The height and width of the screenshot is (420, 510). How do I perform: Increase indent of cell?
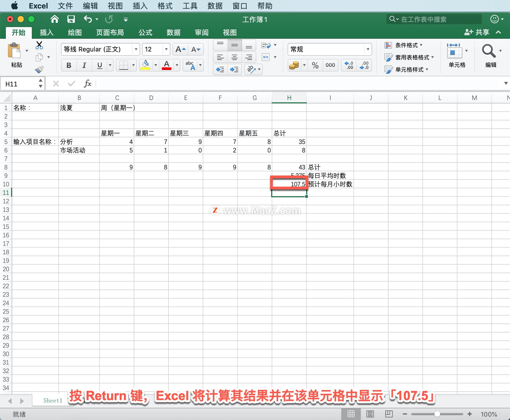click(x=234, y=70)
